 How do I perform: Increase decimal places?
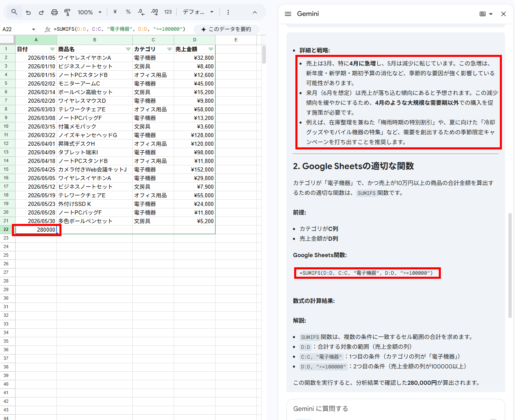point(154,12)
